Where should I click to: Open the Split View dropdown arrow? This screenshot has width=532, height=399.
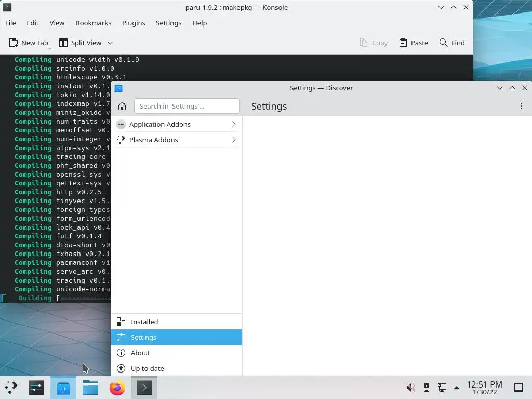click(110, 43)
